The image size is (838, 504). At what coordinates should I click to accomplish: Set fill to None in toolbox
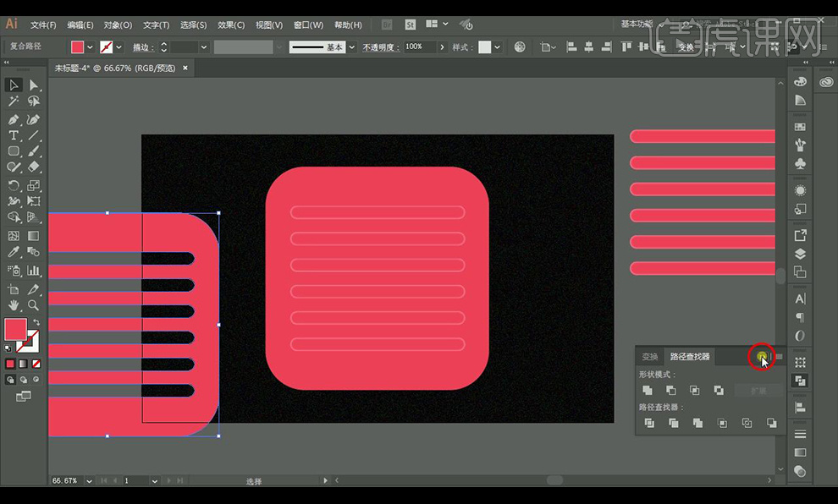pyautogui.click(x=35, y=364)
